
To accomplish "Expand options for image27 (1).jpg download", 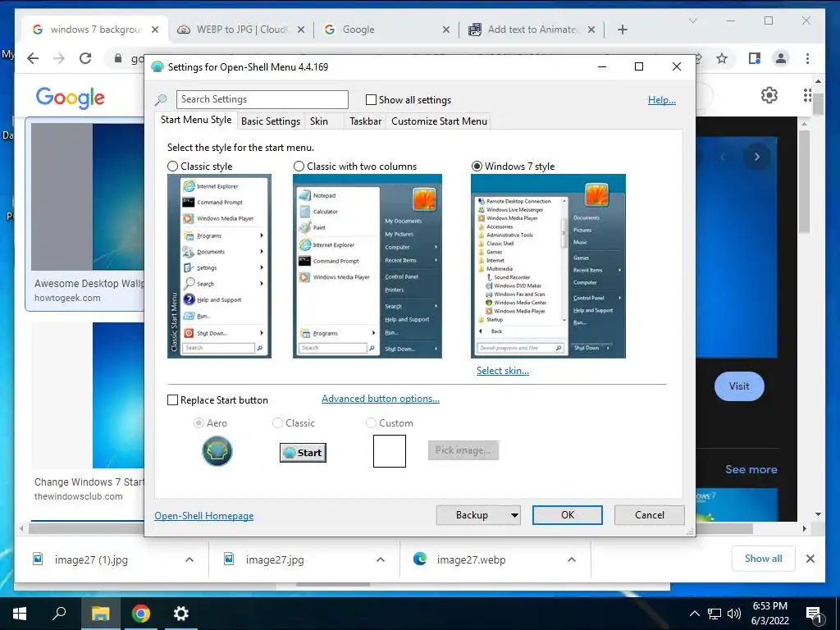I will [189, 559].
